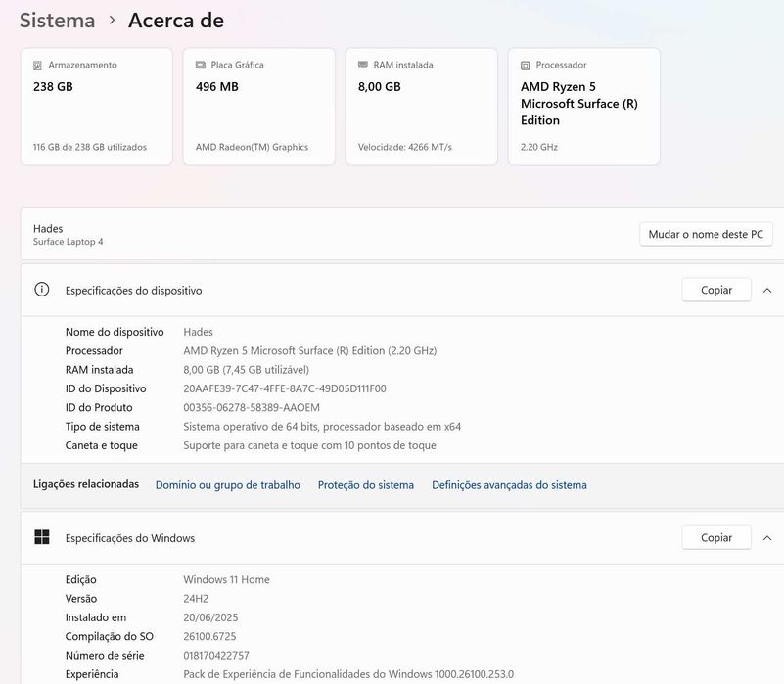This screenshot has height=684, width=784.
Task: Open the Proteção do sistema link
Action: pyautogui.click(x=366, y=485)
